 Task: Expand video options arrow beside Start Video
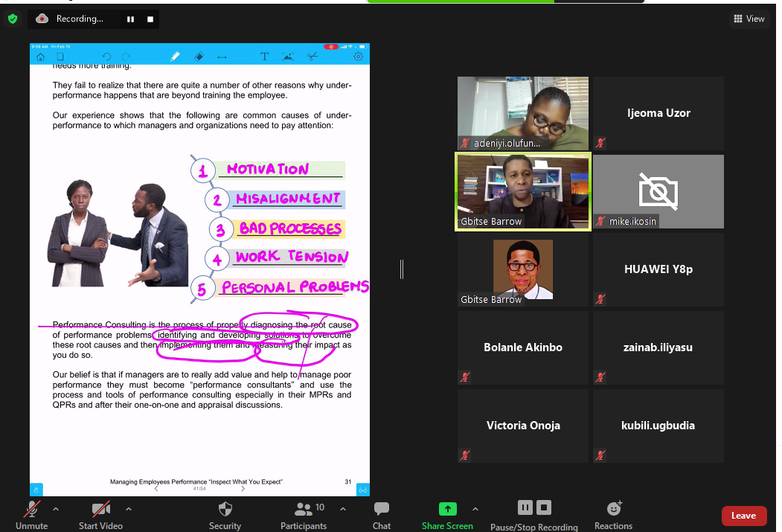click(129, 509)
